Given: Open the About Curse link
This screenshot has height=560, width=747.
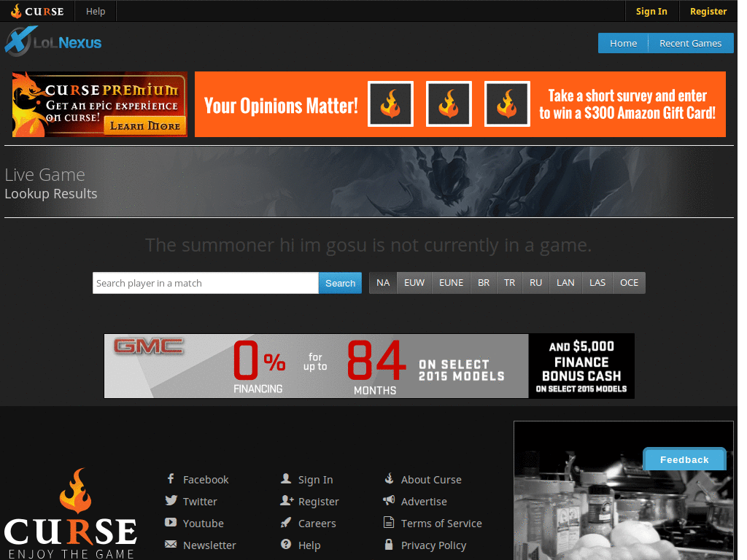Looking at the screenshot, I should [431, 480].
